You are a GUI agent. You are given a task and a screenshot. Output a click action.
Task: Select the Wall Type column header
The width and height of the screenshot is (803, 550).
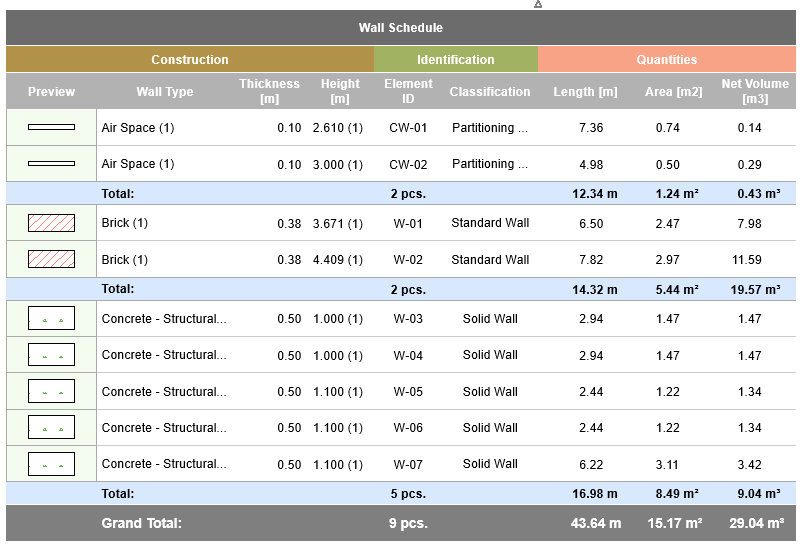[x=165, y=92]
